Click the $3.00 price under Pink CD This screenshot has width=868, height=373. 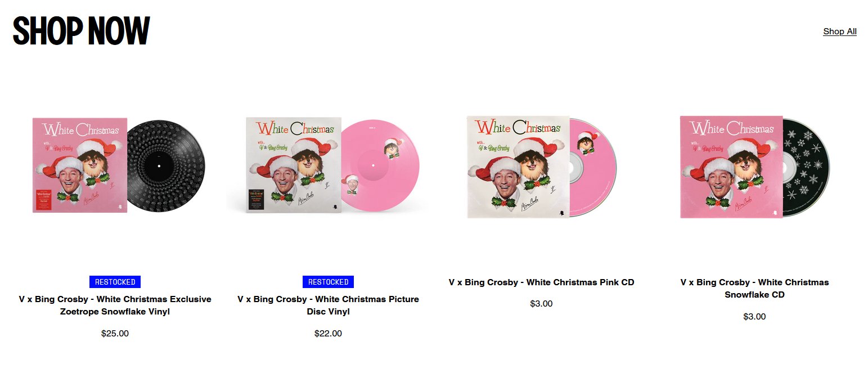(541, 304)
